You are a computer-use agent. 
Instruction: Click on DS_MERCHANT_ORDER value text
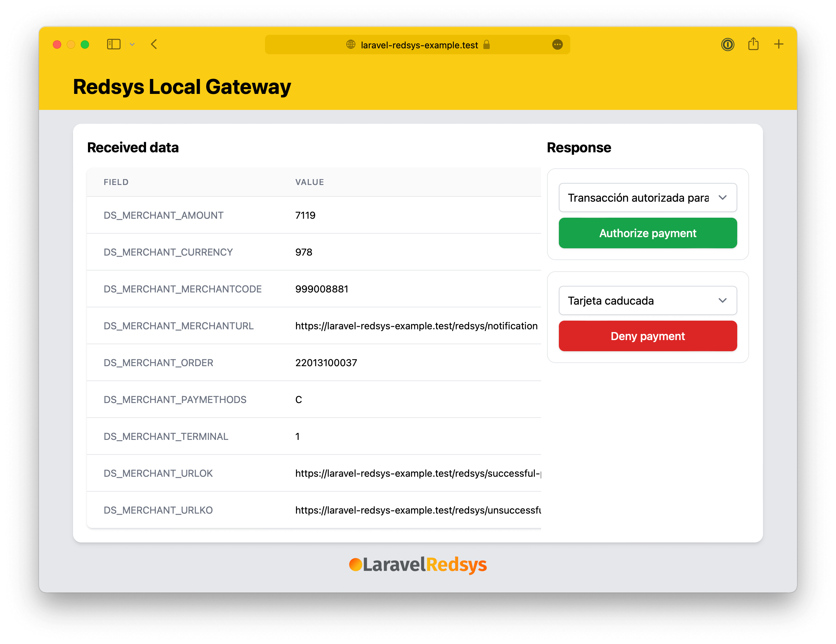coord(327,363)
